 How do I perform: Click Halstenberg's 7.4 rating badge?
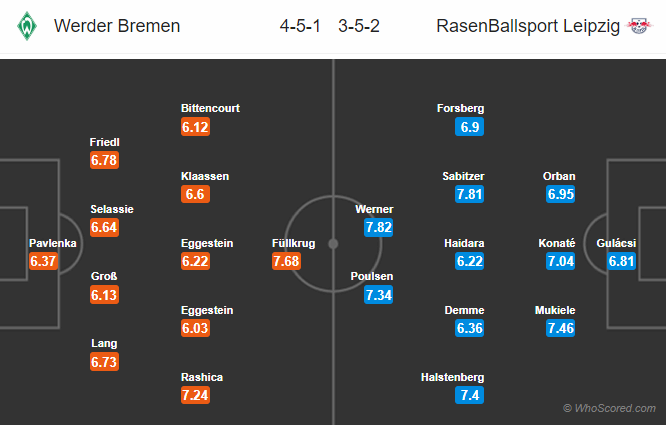point(469,396)
